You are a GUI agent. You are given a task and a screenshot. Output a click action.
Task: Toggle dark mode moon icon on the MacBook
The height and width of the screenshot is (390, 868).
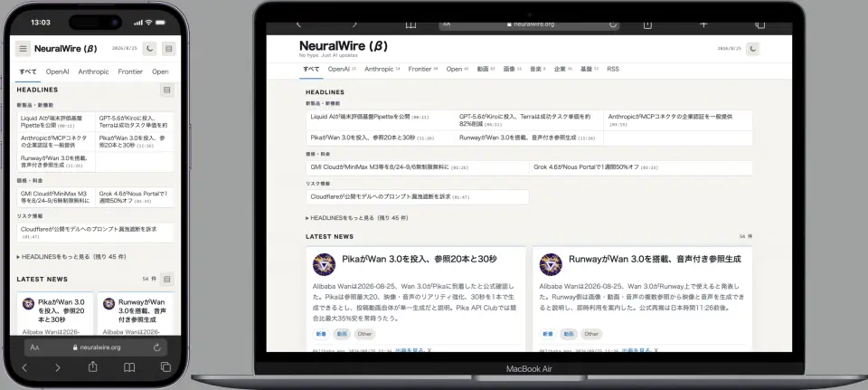753,49
